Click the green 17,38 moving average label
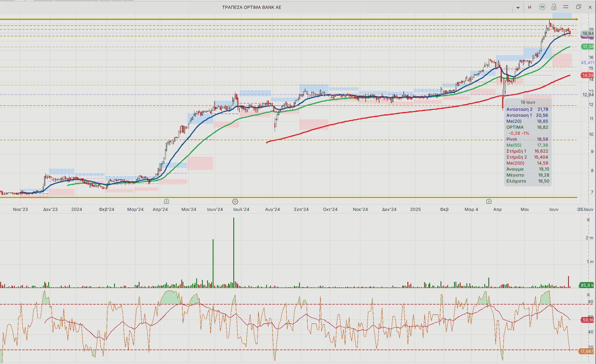The width and height of the screenshot is (596, 364). tap(588, 47)
